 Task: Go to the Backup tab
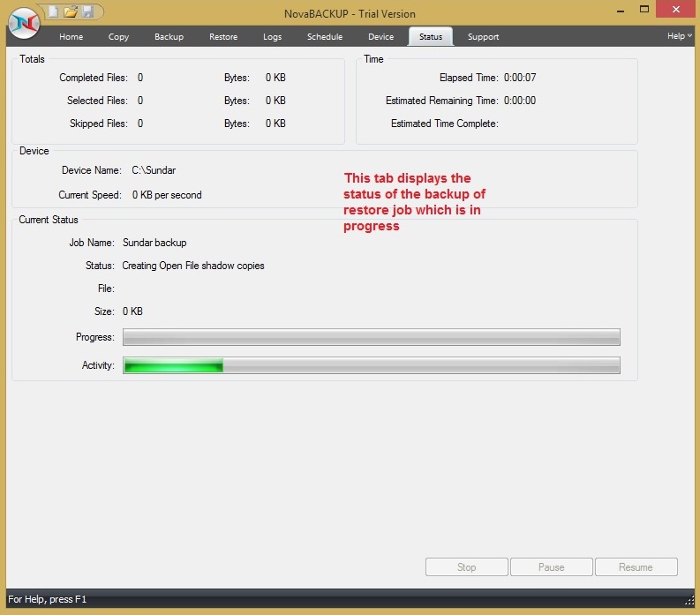click(169, 37)
